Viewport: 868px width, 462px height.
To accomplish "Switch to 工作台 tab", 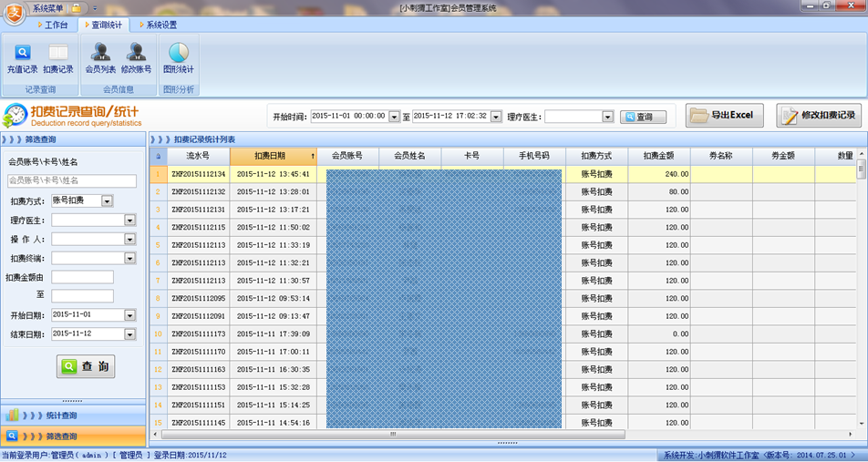I will (x=53, y=25).
